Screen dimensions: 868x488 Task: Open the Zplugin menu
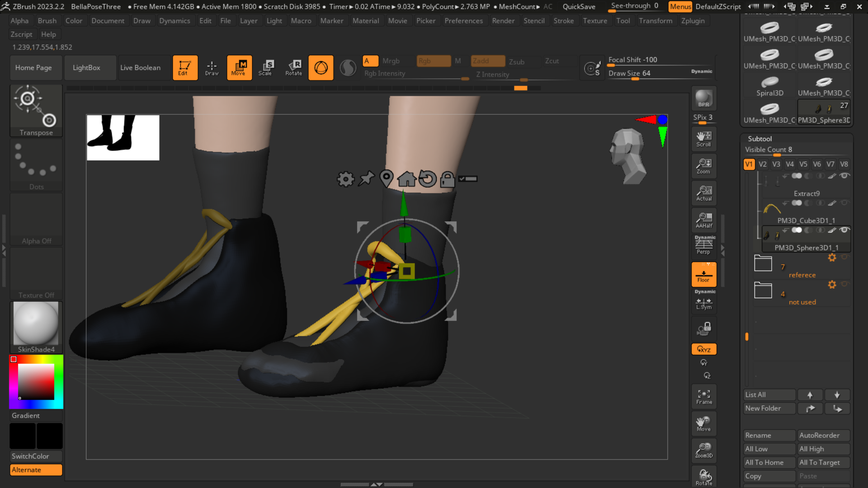click(x=693, y=21)
